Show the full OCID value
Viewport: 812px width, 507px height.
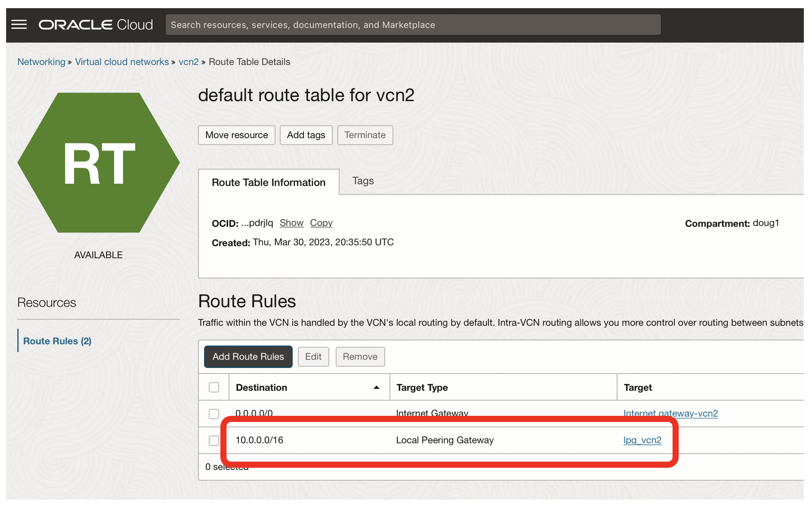click(x=292, y=223)
